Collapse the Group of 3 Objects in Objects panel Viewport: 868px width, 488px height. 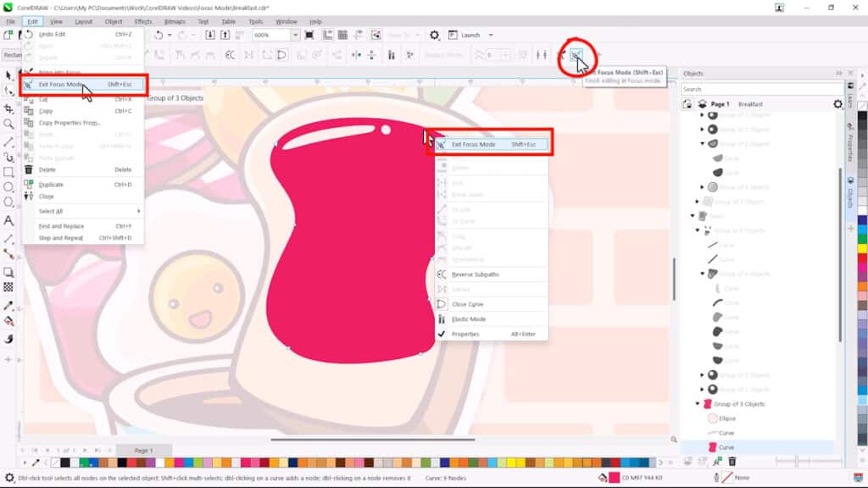(696, 402)
